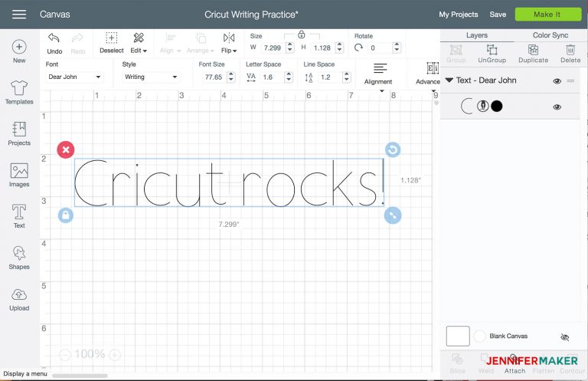The height and width of the screenshot is (381, 588).
Task: Switch to the Color Sync tab
Action: [x=550, y=35]
